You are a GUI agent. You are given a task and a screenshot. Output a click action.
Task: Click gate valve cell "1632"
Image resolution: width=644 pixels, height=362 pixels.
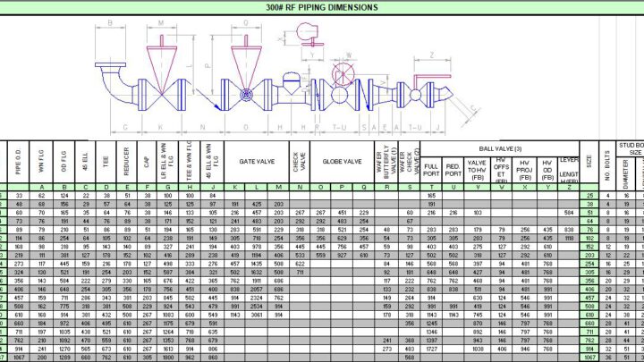(x=257, y=272)
